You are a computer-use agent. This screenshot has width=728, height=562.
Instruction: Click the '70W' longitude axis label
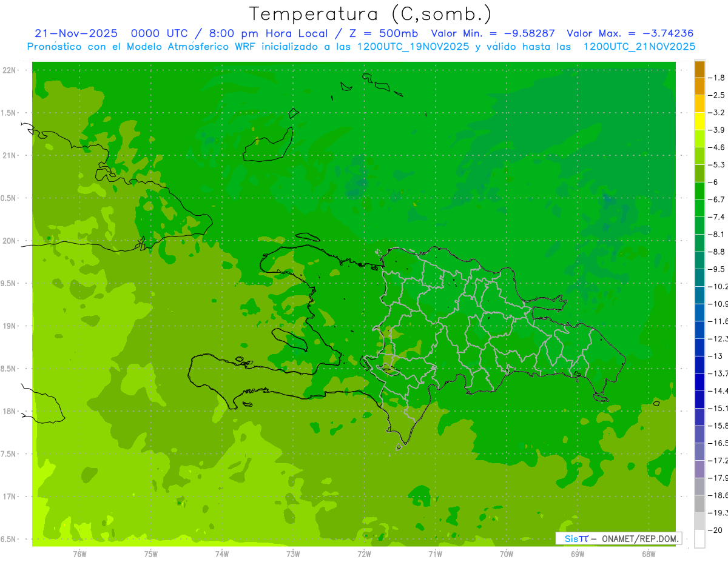pos(507,554)
